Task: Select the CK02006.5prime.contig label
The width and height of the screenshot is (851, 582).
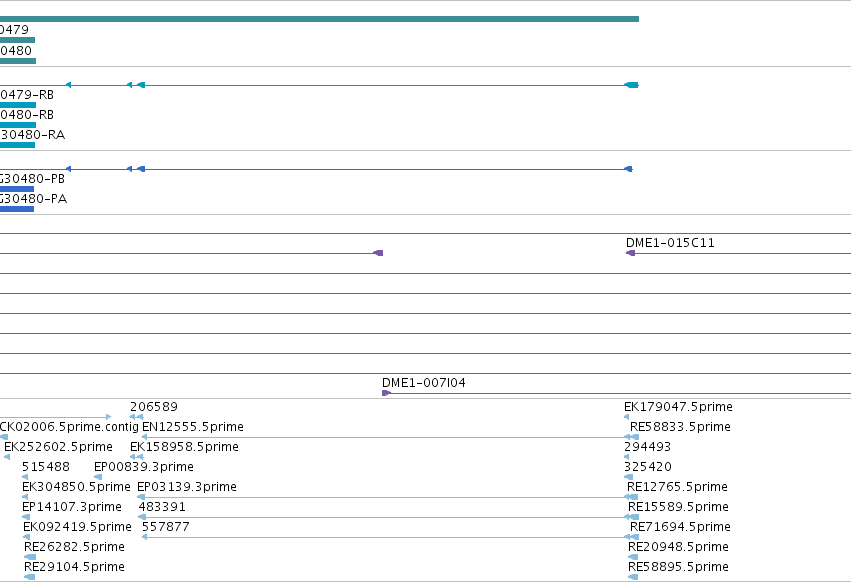Action: click(x=69, y=427)
